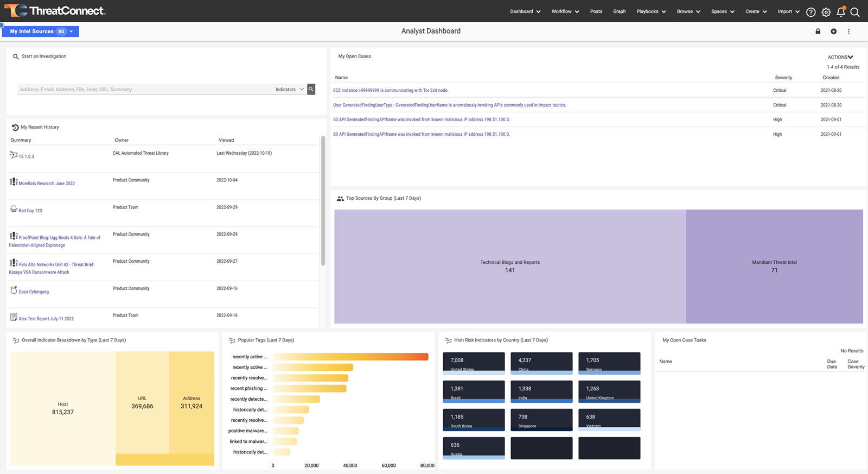Click the China 4,237 country tile
This screenshot has height=474, width=868.
[x=541, y=364]
